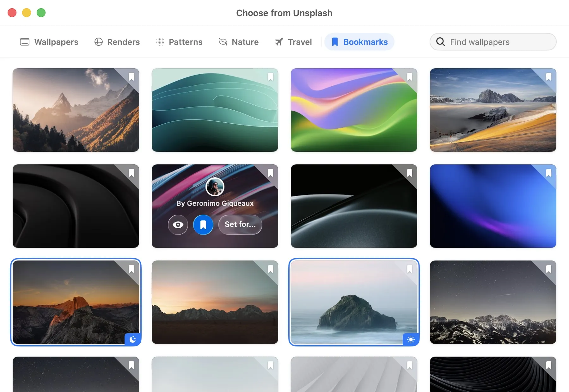569x392 pixels.
Task: Click the moon icon on Half Dome wallpaper
Action: tap(133, 340)
